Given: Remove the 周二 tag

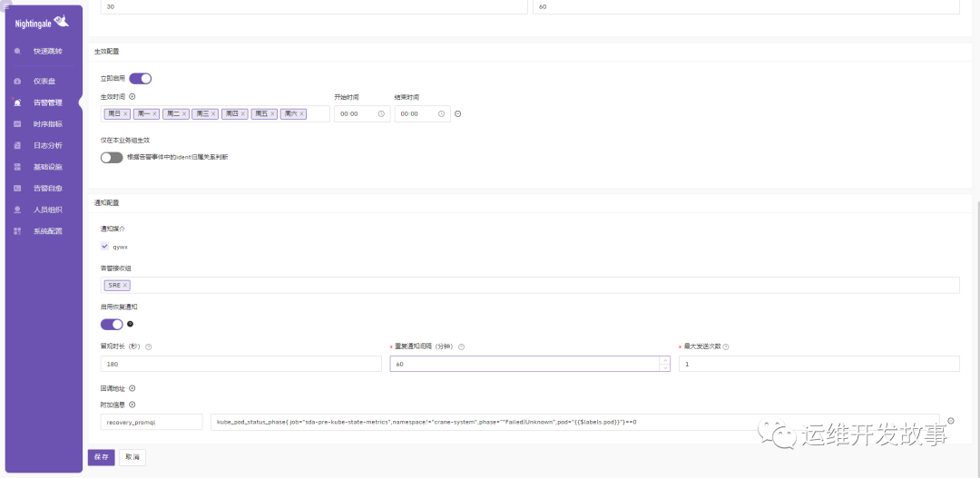Looking at the screenshot, I should click(x=184, y=113).
